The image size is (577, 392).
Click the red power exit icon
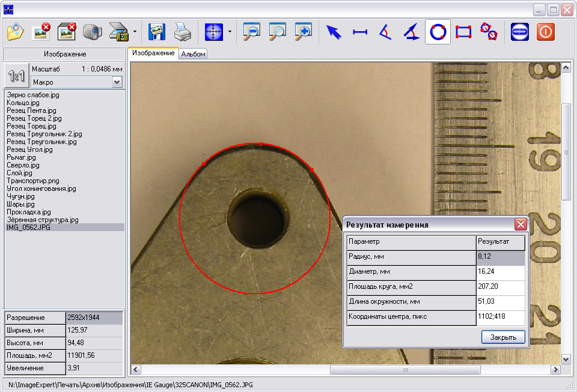[x=545, y=32]
